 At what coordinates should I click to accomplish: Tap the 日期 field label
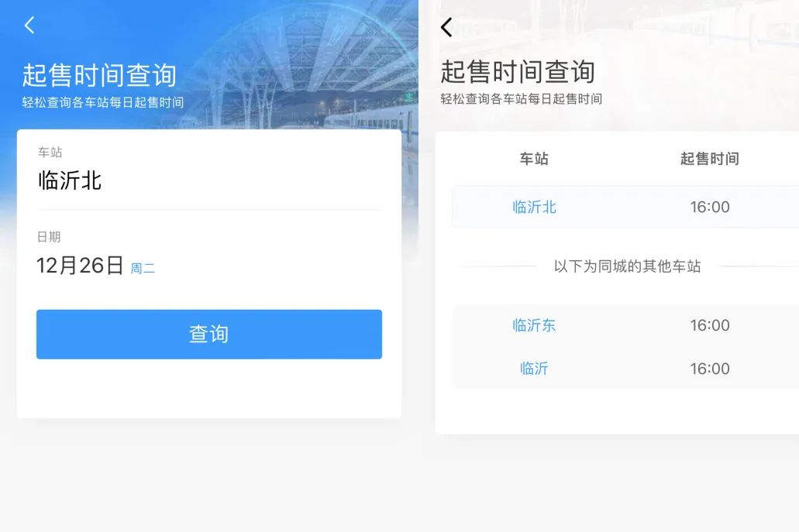[x=48, y=236]
